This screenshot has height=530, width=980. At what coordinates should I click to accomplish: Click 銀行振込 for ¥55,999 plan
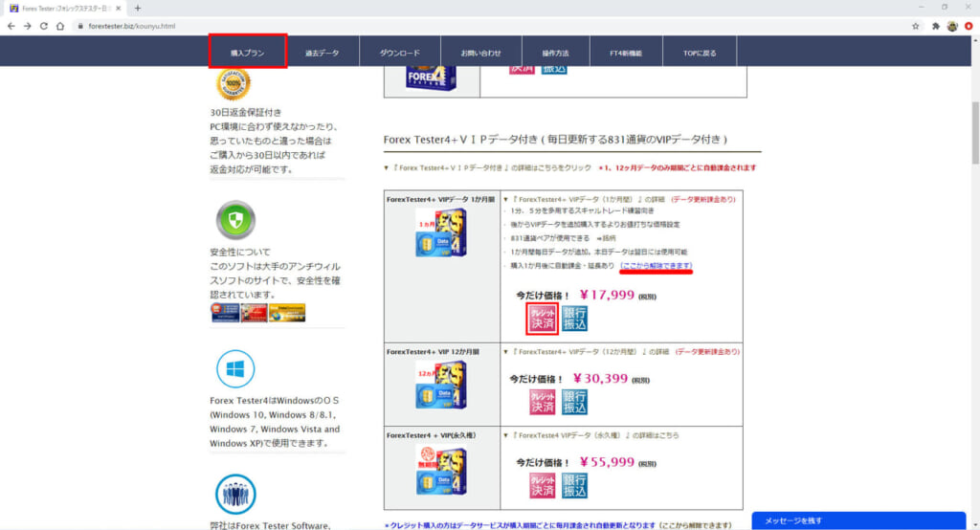tap(574, 485)
